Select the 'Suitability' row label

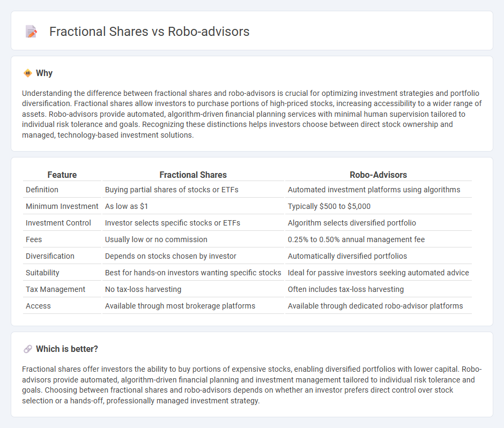[x=42, y=273]
